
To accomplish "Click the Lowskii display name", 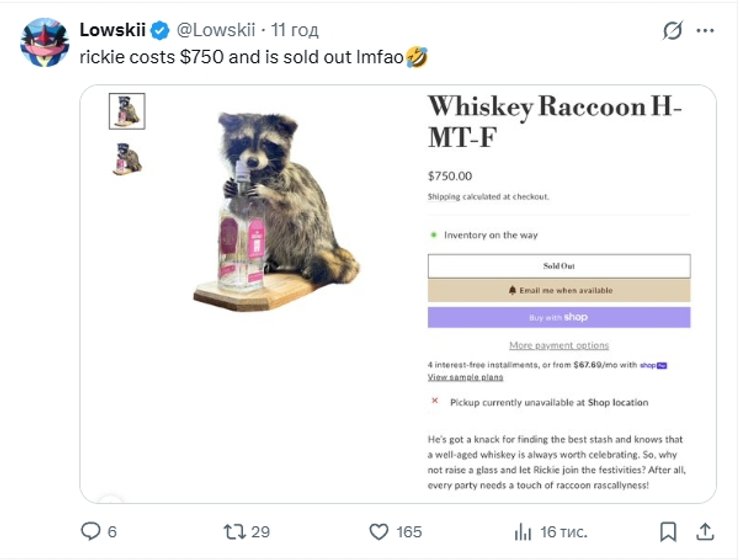I will click(112, 30).
